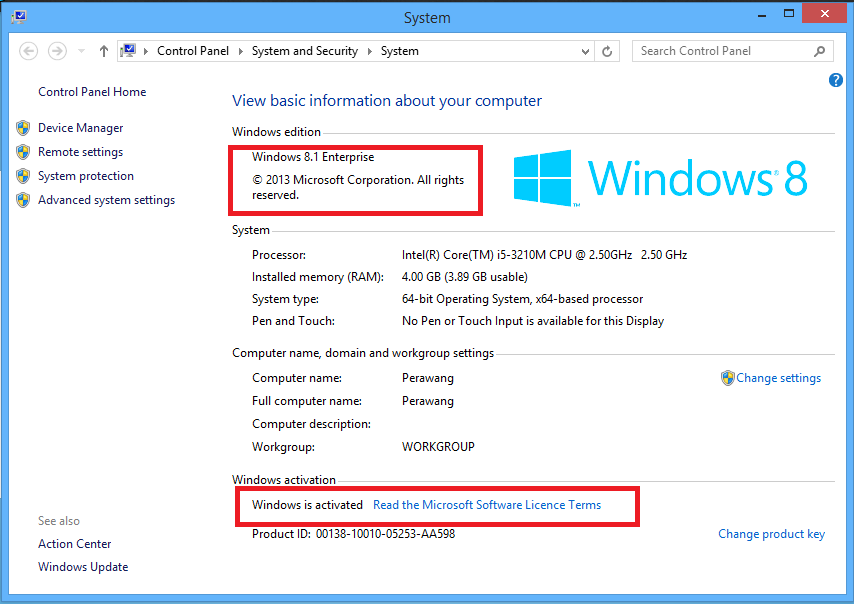Select the Control Panel breadcrumb
The image size is (855, 605).
pos(193,51)
